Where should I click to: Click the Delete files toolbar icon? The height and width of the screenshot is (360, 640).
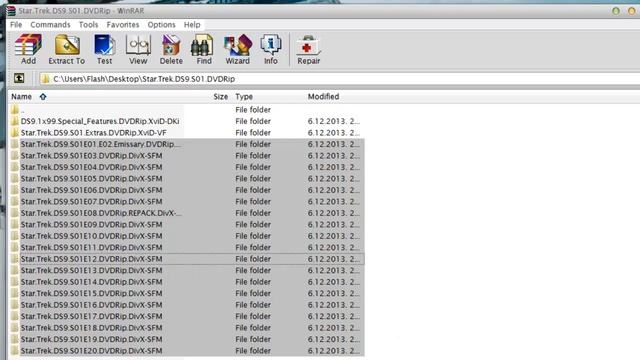coord(171,50)
